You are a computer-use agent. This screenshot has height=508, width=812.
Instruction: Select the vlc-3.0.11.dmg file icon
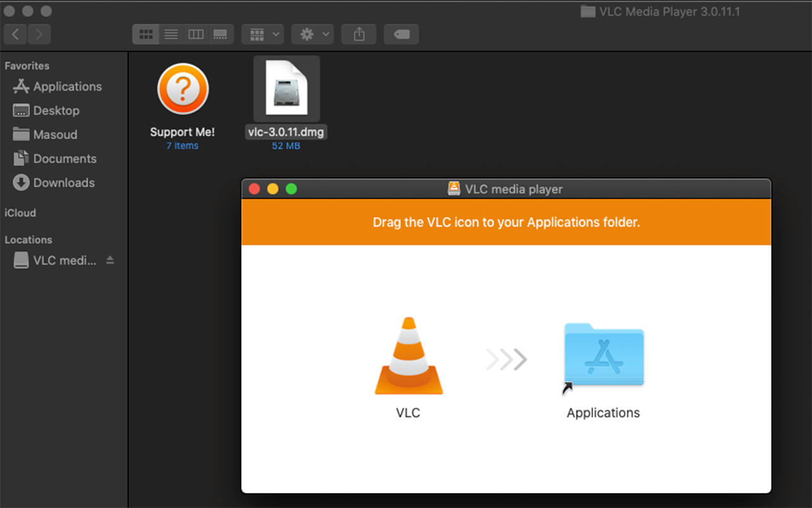click(x=287, y=88)
